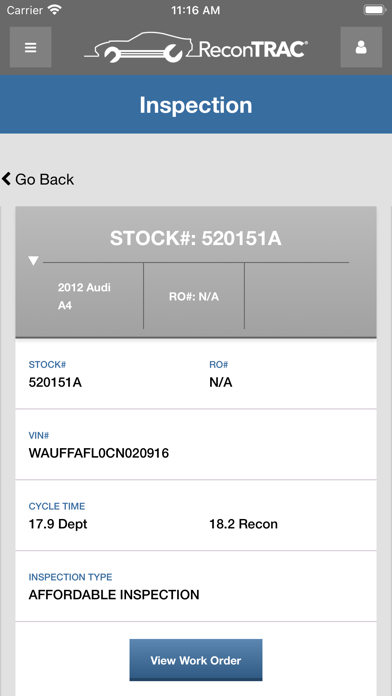Screen dimensions: 392x696
Task: Tap the Inspection page title bar
Action: (196, 105)
